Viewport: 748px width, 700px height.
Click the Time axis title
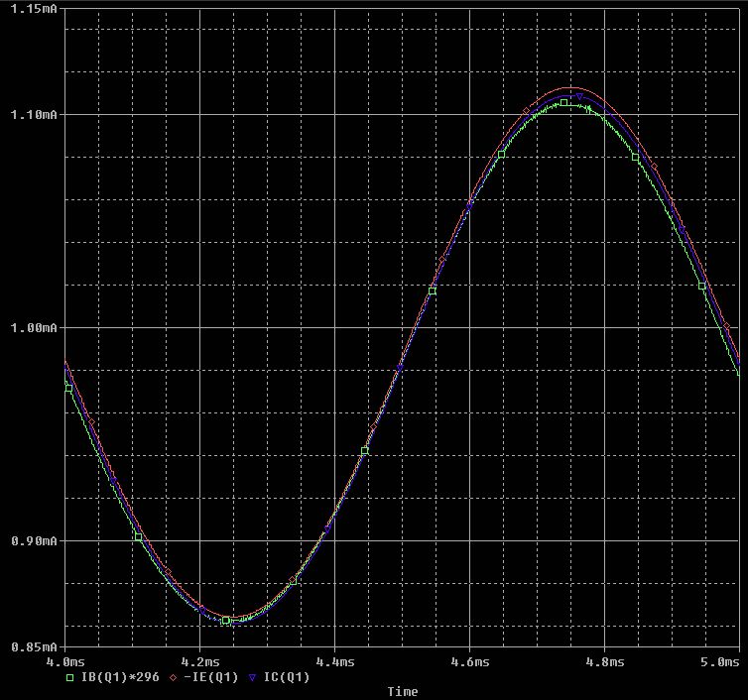point(403,691)
